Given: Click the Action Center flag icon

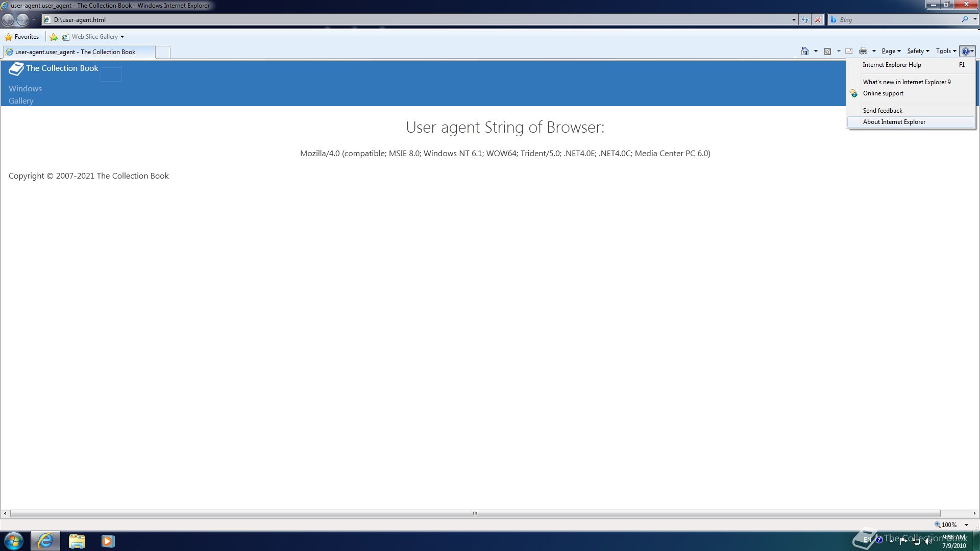Looking at the screenshot, I should click(x=903, y=541).
